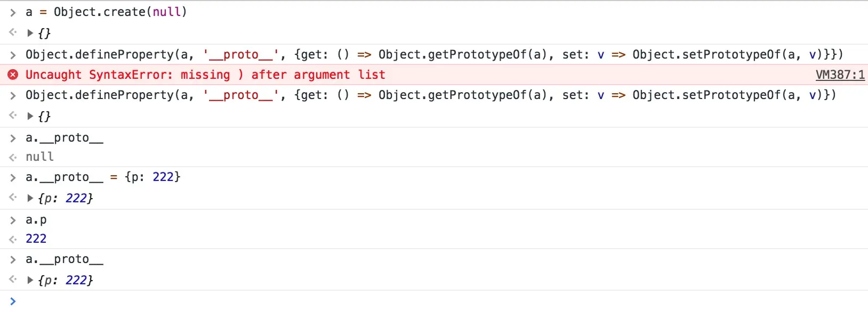Expand {p: 222} result under the proto assignment
The height and width of the screenshot is (312, 868).
pyautogui.click(x=30, y=198)
